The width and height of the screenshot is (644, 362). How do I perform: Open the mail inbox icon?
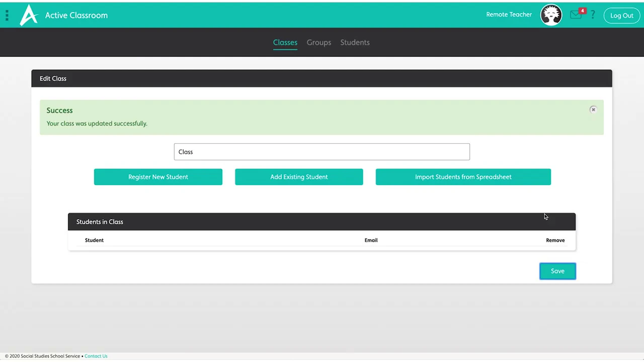576,15
